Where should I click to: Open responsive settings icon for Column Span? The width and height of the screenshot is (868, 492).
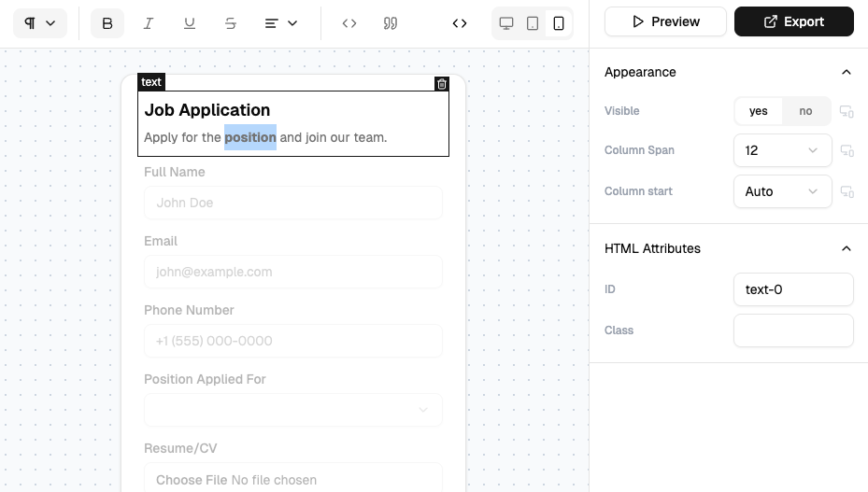847,150
